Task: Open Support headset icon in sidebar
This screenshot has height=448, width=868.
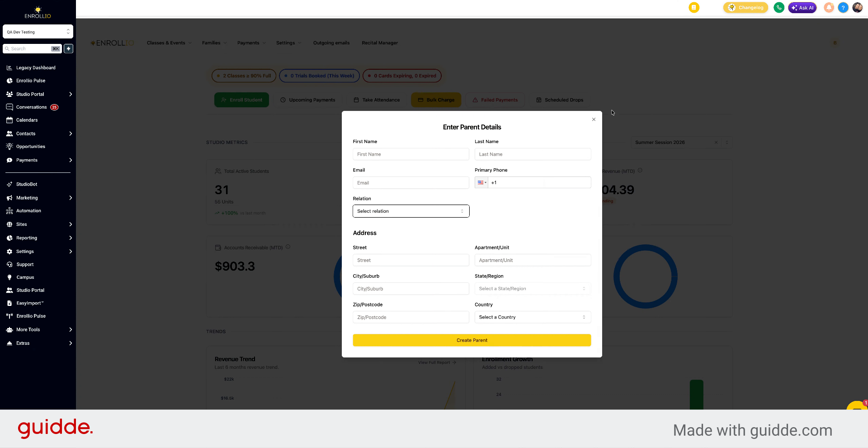Action: pyautogui.click(x=9, y=265)
